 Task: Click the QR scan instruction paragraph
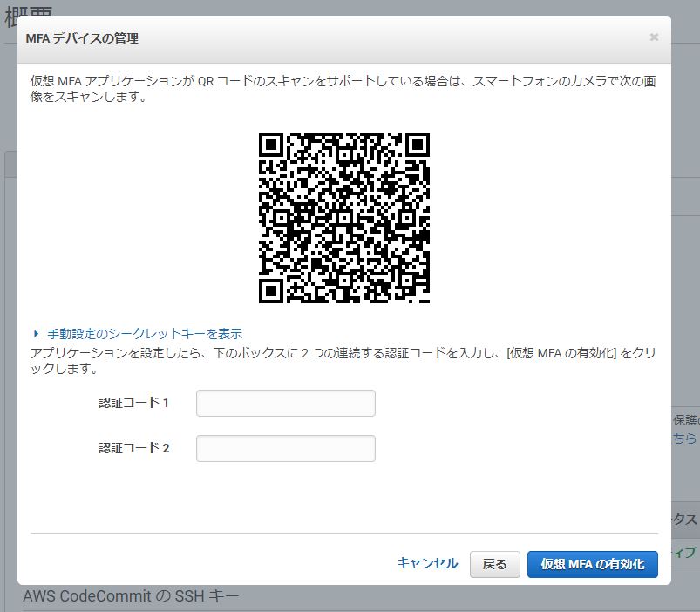coord(343,89)
